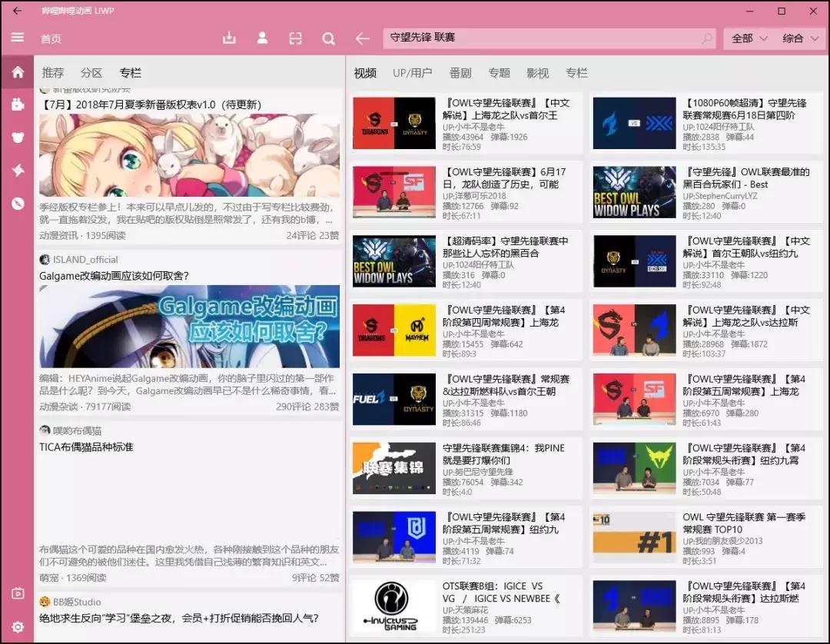830x644 pixels.
Task: Click 290评论 283赞 stats text
Action: tap(307, 407)
